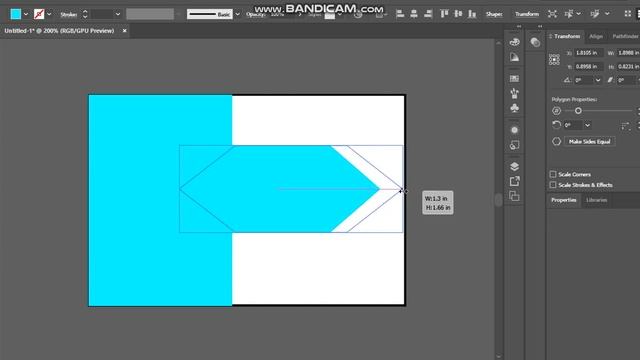Click the Rotate angle field
The height and width of the screenshot is (360, 640).
[584, 80]
